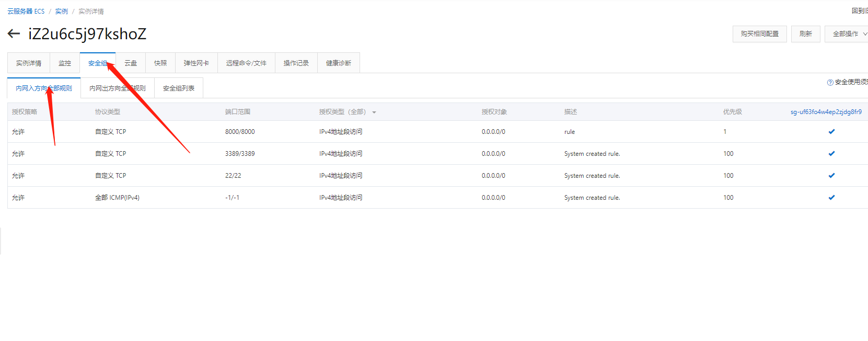Image resolution: width=868 pixels, height=341 pixels.
Task: Open the 云服务器 ECS breadcrumb link
Action: [26, 12]
